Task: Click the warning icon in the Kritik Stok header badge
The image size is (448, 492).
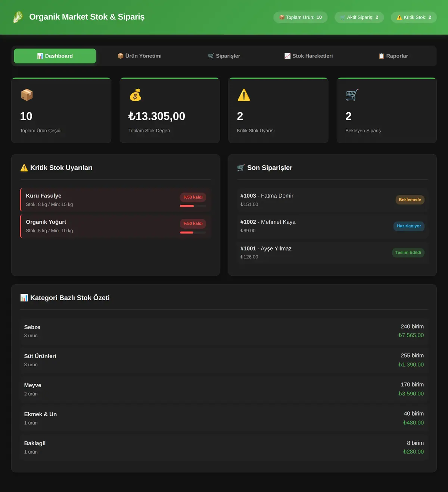Action: tap(399, 18)
